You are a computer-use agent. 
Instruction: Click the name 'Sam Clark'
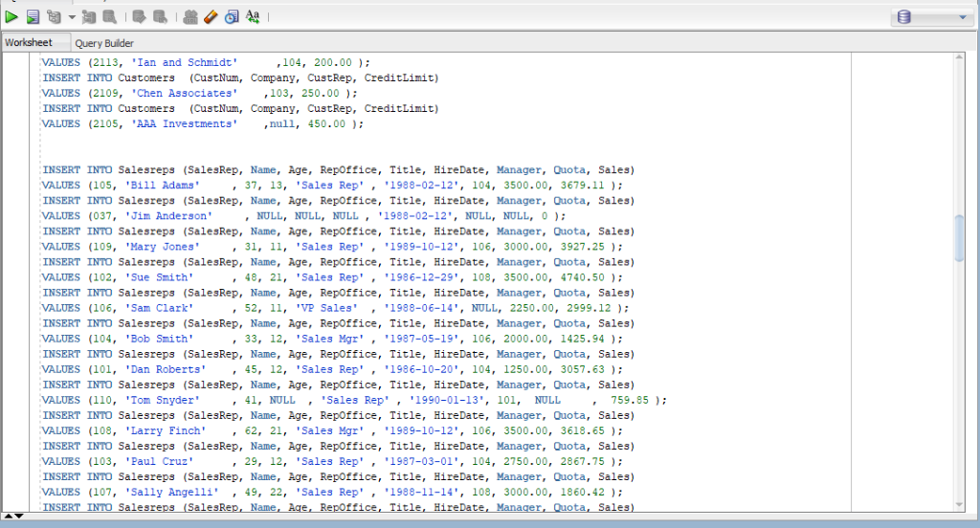point(160,307)
